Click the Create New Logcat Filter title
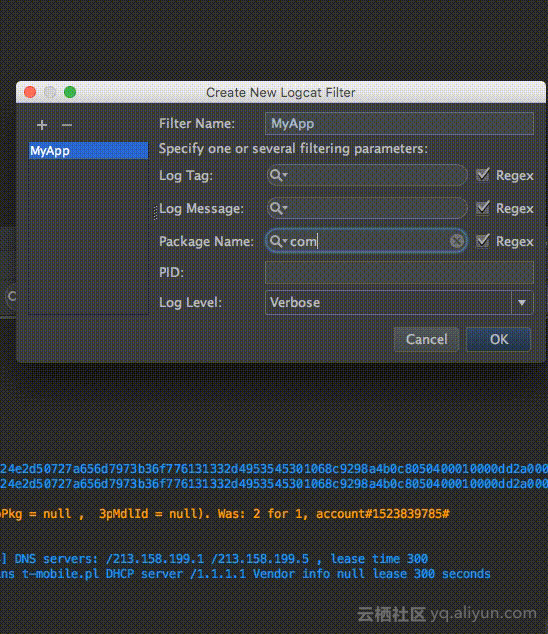The height and width of the screenshot is (634, 548). point(281,93)
